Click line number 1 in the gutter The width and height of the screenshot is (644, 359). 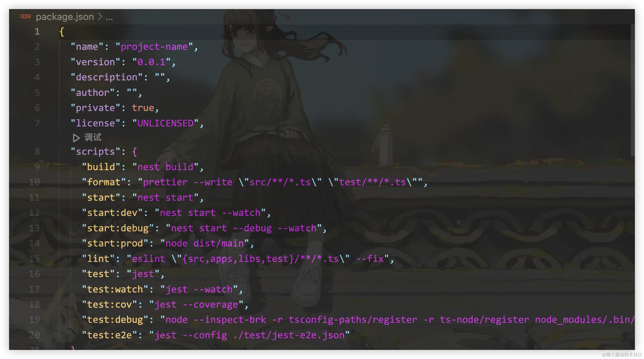click(x=37, y=32)
